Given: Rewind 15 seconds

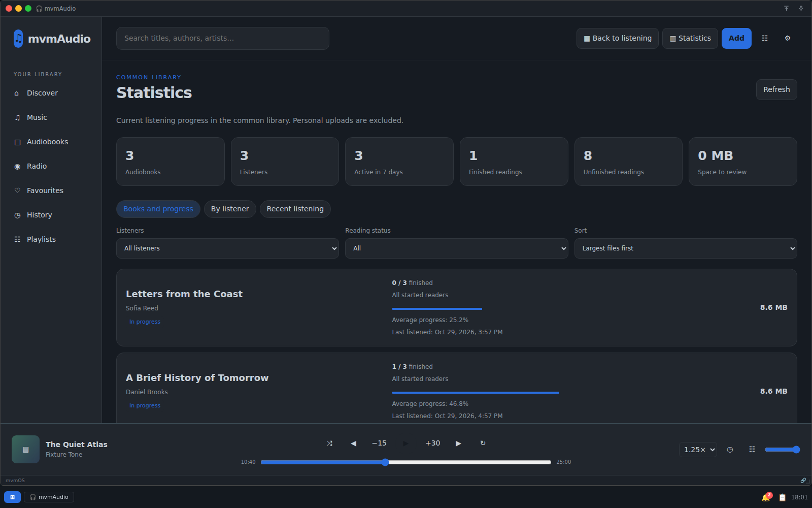Looking at the screenshot, I should pyautogui.click(x=379, y=443).
